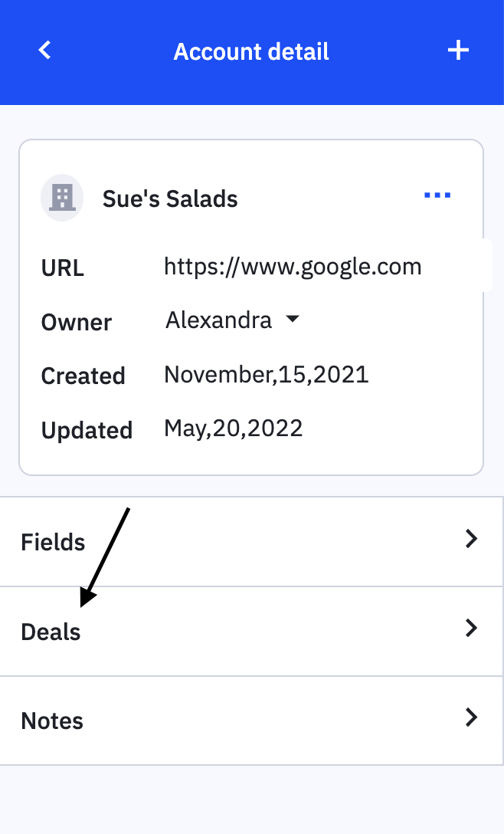Click the Owner field label
This screenshot has width=504, height=834.
click(77, 322)
